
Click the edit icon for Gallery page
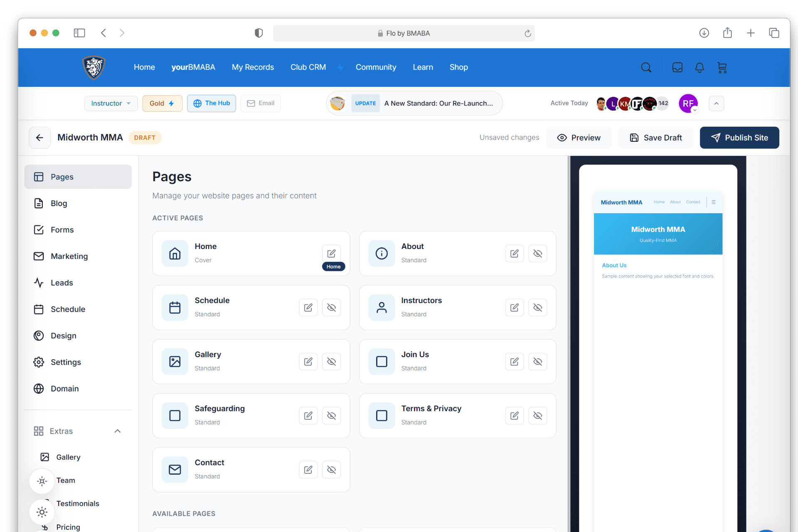tap(308, 362)
